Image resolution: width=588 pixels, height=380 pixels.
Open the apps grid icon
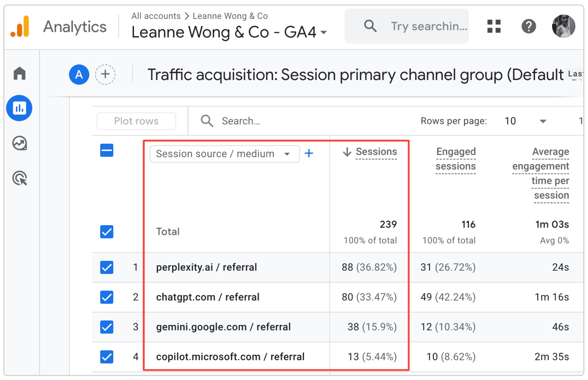[494, 26]
